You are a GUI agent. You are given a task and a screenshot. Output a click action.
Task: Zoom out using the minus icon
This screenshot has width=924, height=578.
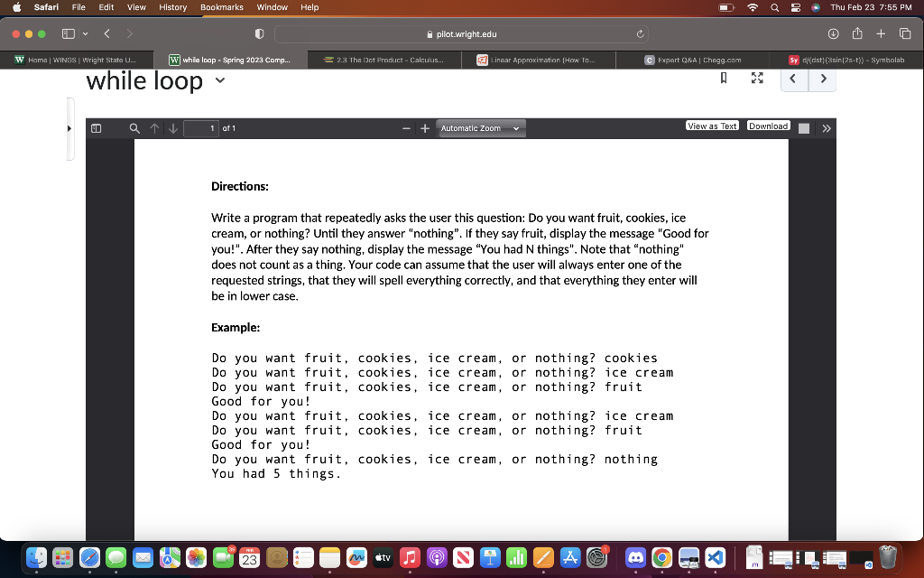406,128
